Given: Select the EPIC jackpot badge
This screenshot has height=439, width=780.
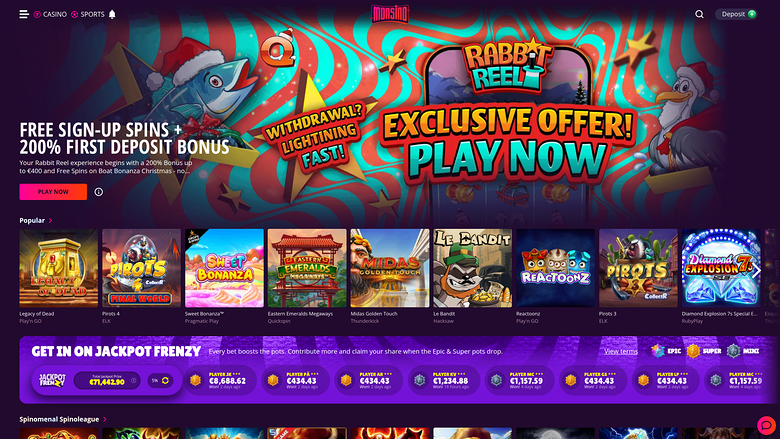Looking at the screenshot, I should [666, 351].
